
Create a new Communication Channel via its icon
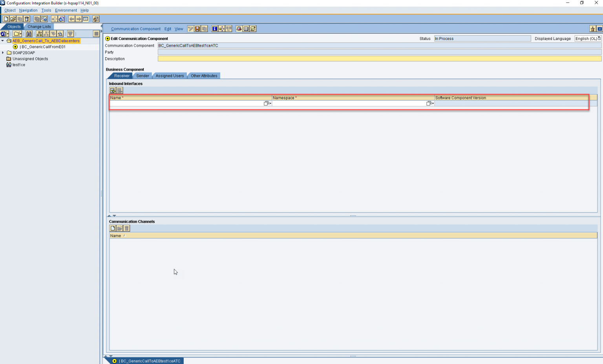click(x=113, y=228)
